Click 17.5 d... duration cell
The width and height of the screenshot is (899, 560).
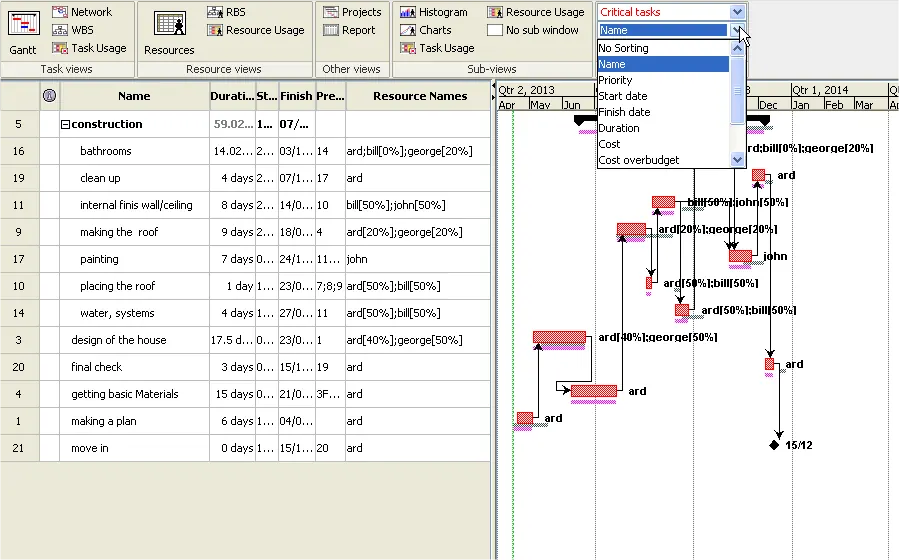click(x=232, y=340)
